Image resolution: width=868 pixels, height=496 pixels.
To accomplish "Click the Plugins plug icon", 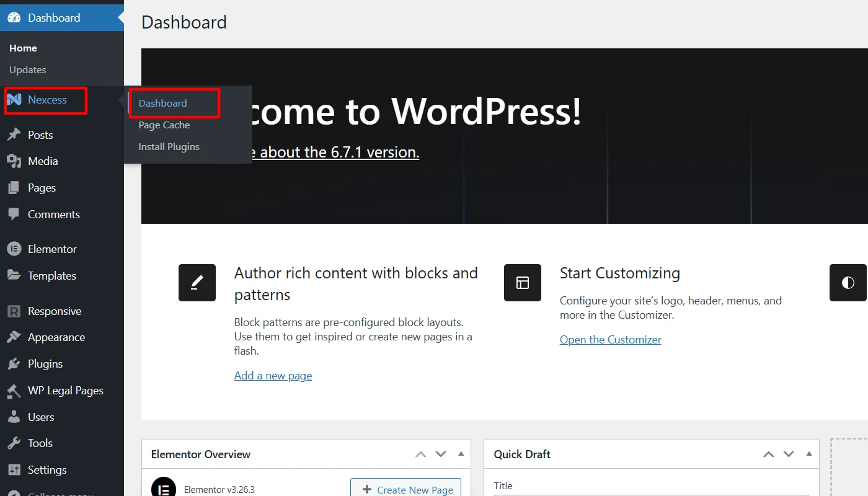I will click(x=14, y=364).
